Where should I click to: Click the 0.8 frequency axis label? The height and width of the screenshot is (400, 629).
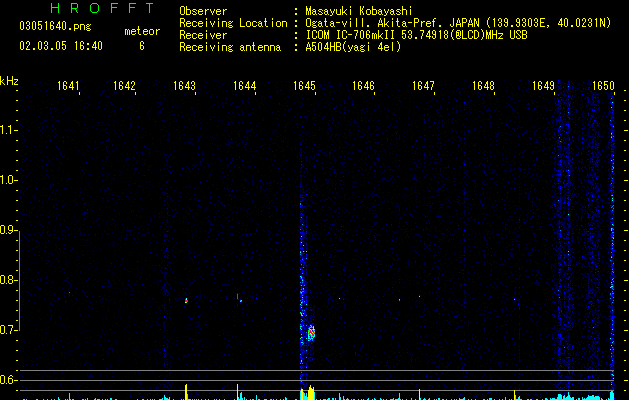pyautogui.click(x=8, y=280)
